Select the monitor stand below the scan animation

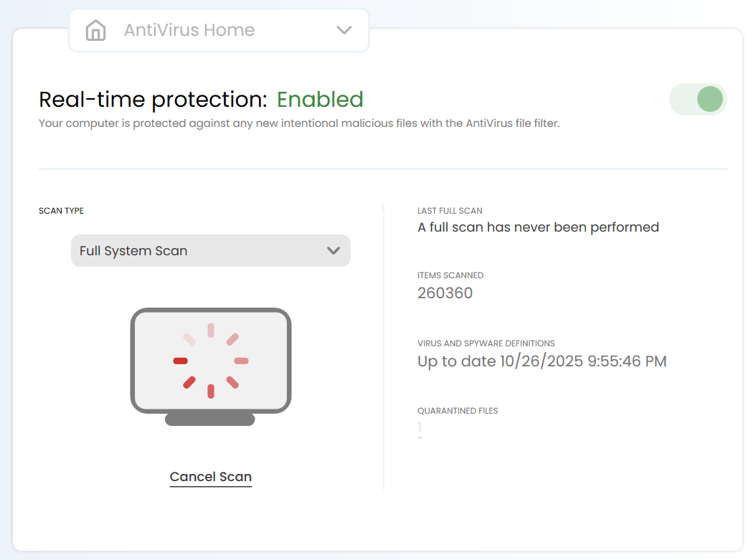(x=210, y=419)
